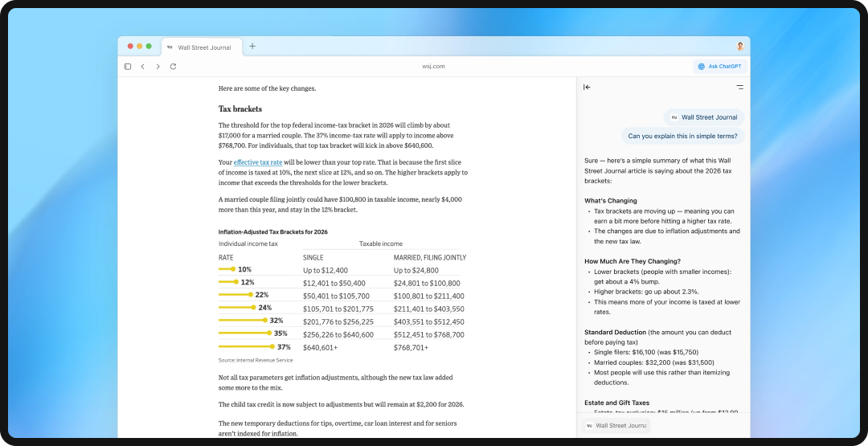868x446 pixels.
Task: Click the 10% rate bar in chart
Action: (x=226, y=269)
